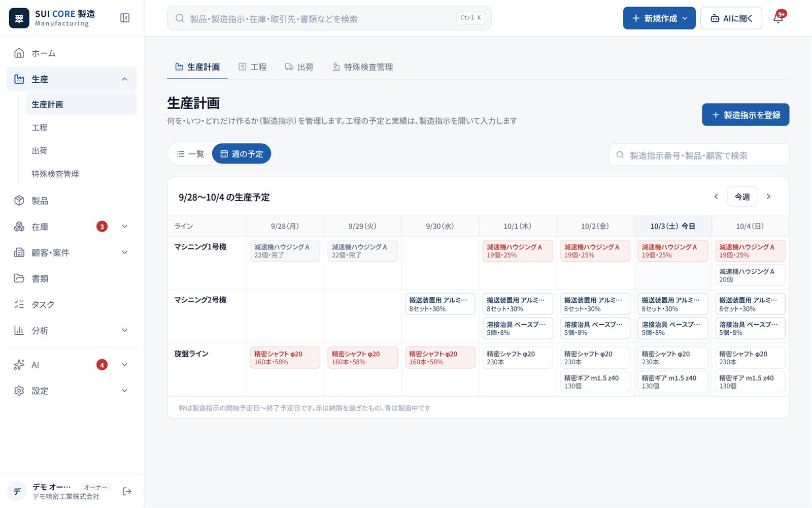Expand the 設定 section chevron
Viewport: 812px width, 508px height.
124,391
